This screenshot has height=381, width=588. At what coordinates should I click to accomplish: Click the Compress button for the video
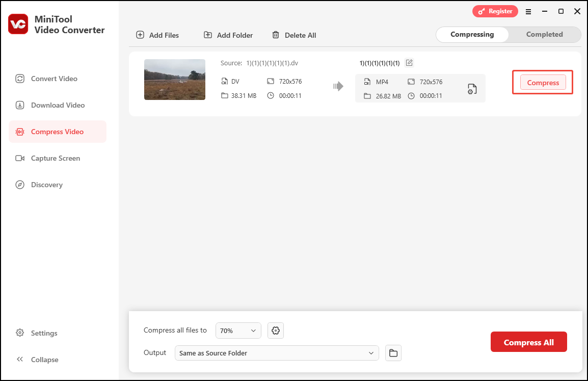(543, 83)
